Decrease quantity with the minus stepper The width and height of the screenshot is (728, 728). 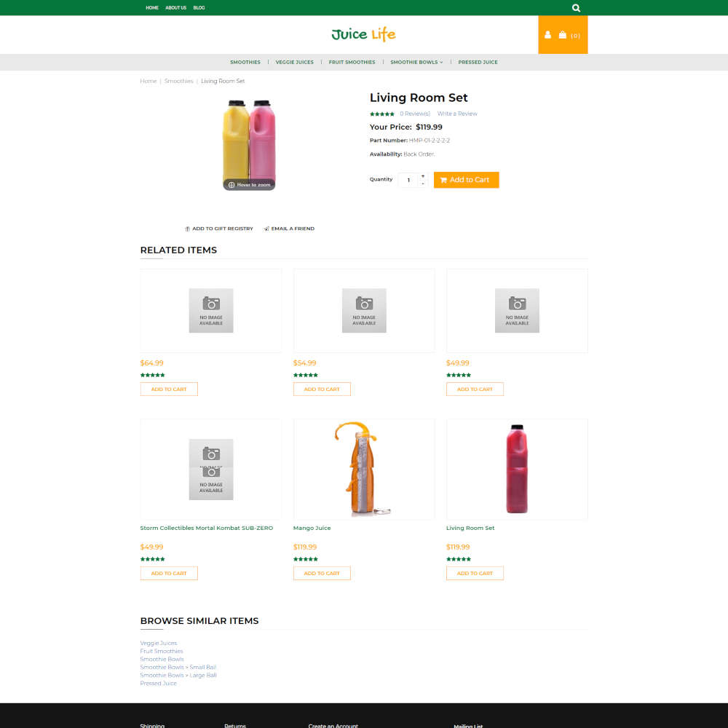tap(423, 183)
